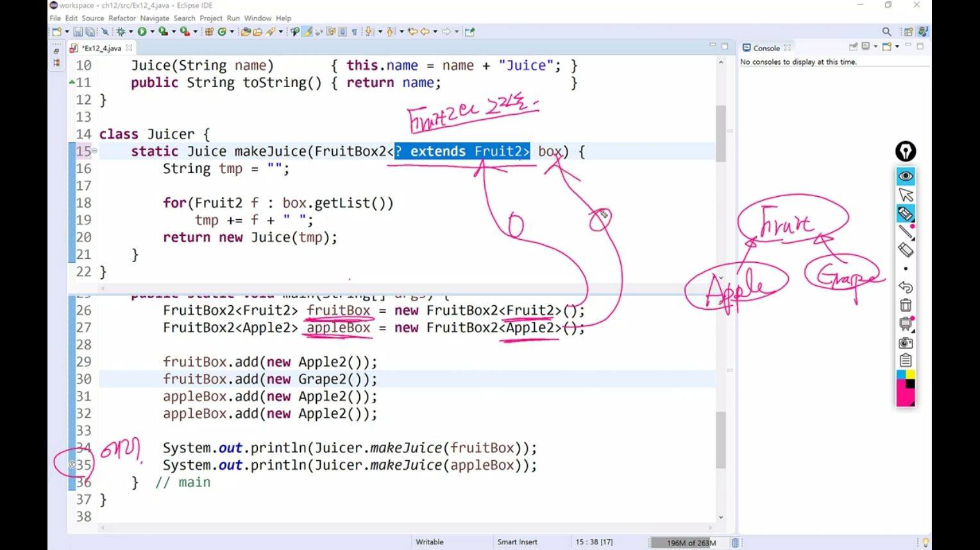Maximize the editor area
This screenshot has width=980, height=550.
(x=725, y=46)
